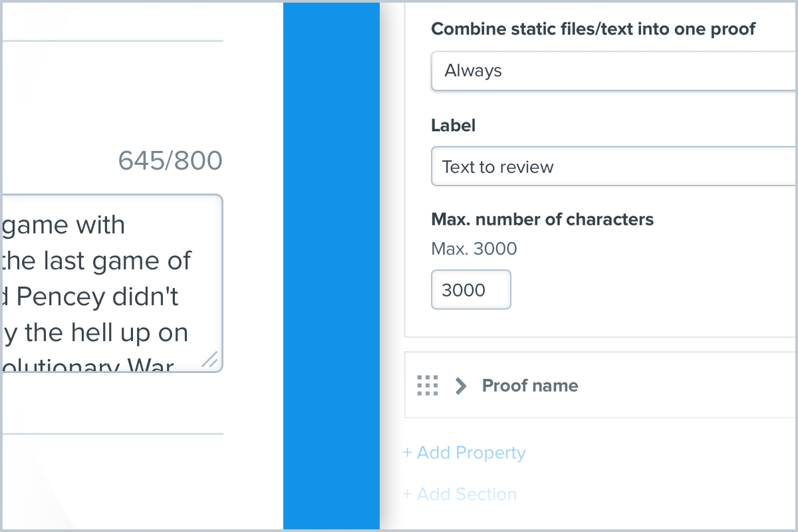Image resolution: width=798 pixels, height=532 pixels.
Task: Click the "Combine static files/text into one proof" caption
Action: (x=593, y=29)
